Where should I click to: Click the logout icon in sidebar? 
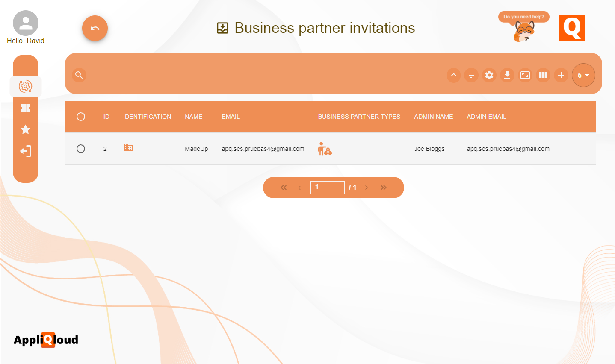tap(26, 151)
